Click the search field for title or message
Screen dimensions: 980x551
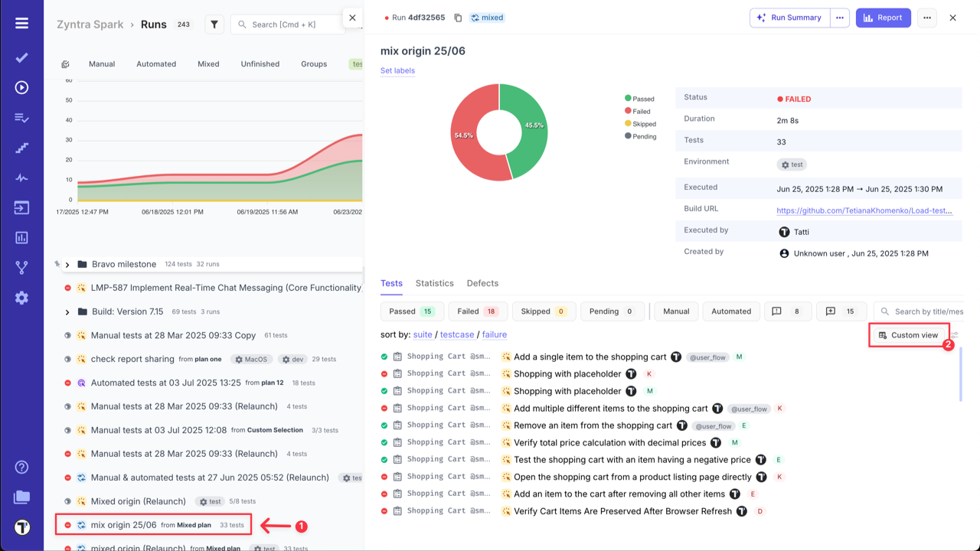coord(926,311)
